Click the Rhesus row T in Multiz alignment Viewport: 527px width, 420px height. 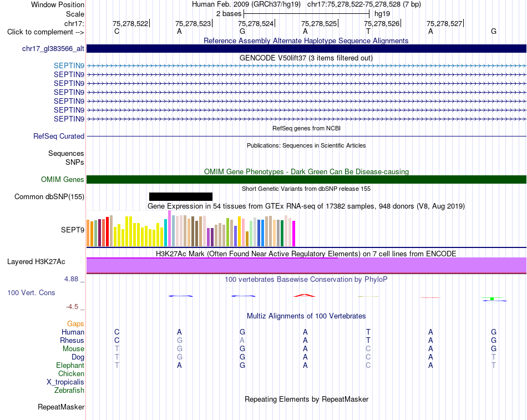coord(368,340)
